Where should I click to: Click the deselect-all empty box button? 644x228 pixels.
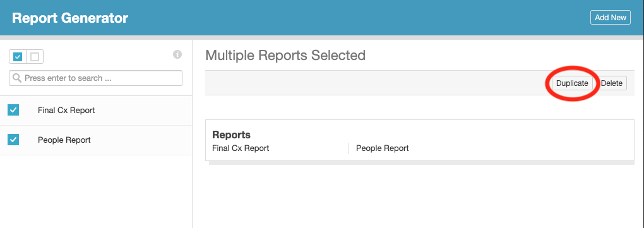click(x=35, y=57)
